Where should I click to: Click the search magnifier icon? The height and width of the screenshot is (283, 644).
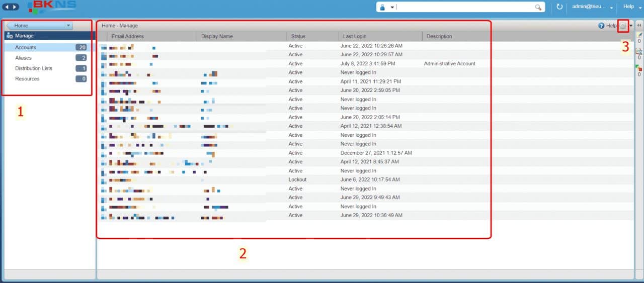coord(538,8)
